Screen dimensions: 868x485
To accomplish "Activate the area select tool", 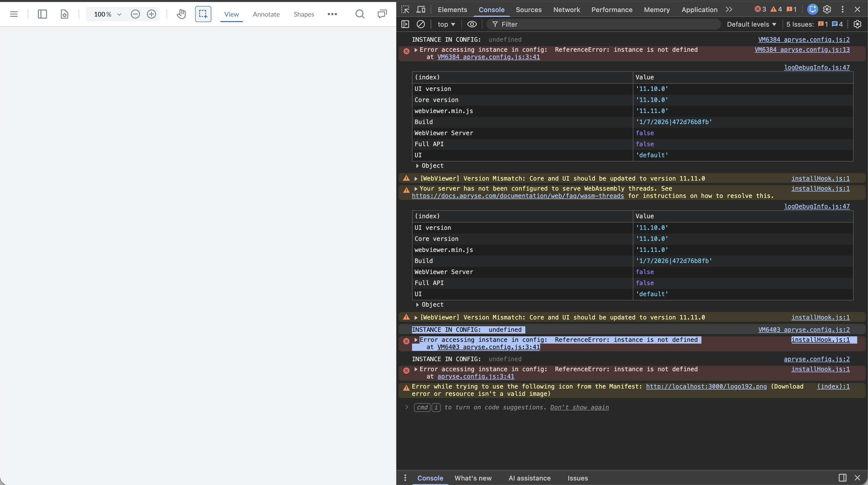I will (203, 14).
